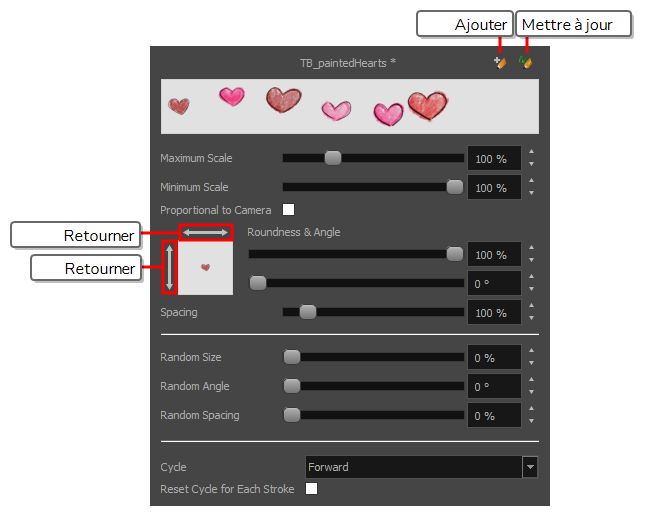Click the Minimum Scale label

[194, 187]
